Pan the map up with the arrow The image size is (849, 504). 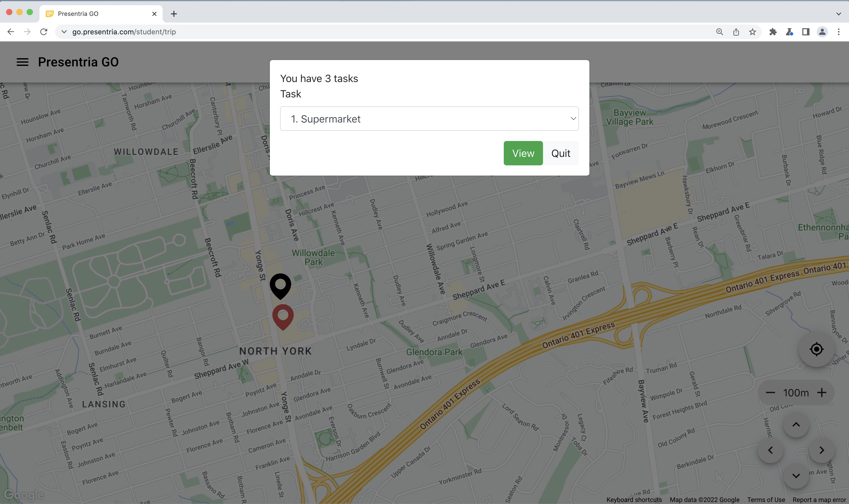click(x=796, y=425)
